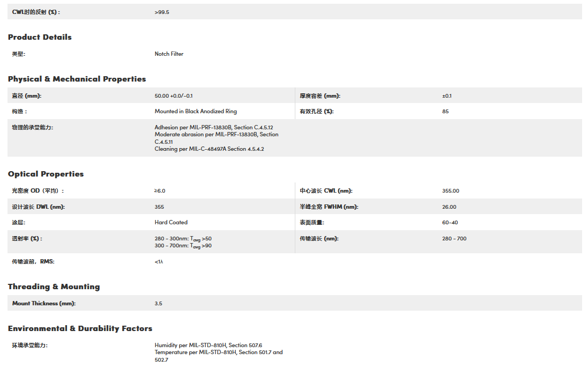Select the 50.00 +0.0/-0.1 diameter value
The width and height of the screenshot is (588, 367).
click(x=174, y=96)
